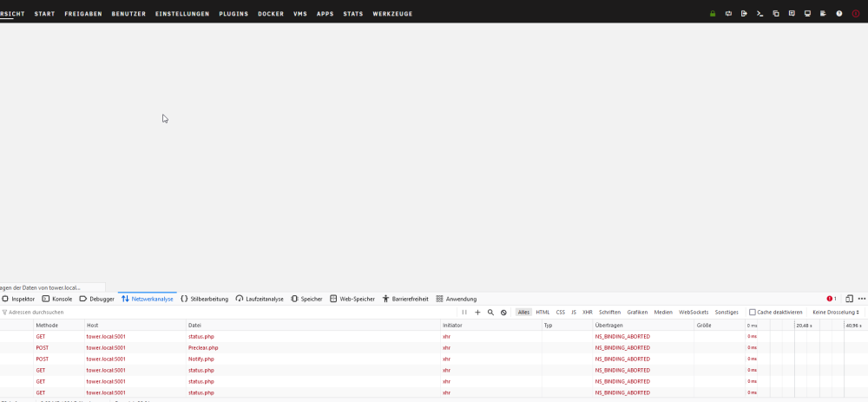Open DOCKER in top navigation
Image resolution: width=868 pixels, height=402 pixels.
271,14
